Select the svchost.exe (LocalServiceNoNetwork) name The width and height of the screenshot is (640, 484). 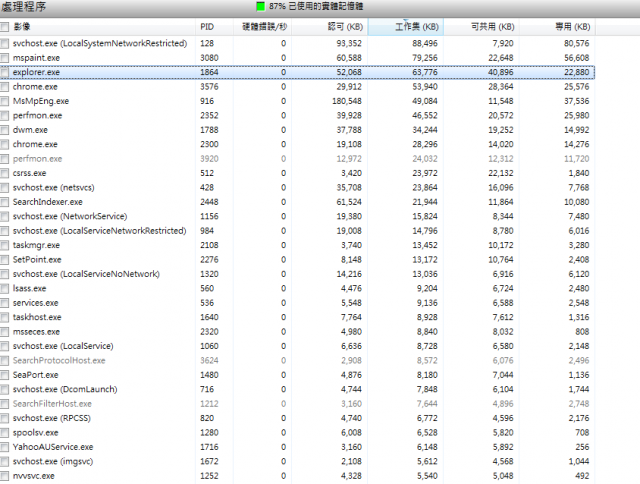86,274
